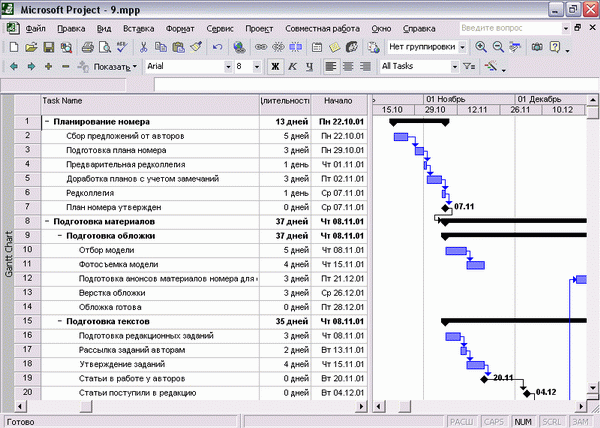Click the Начало column header
Image resolution: width=600 pixels, height=428 pixels.
point(339,105)
